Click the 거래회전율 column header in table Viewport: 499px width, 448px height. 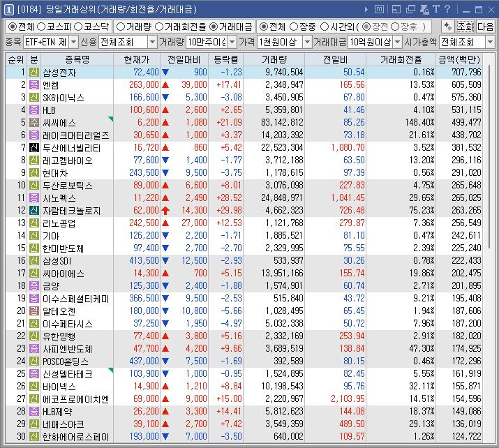click(x=401, y=59)
